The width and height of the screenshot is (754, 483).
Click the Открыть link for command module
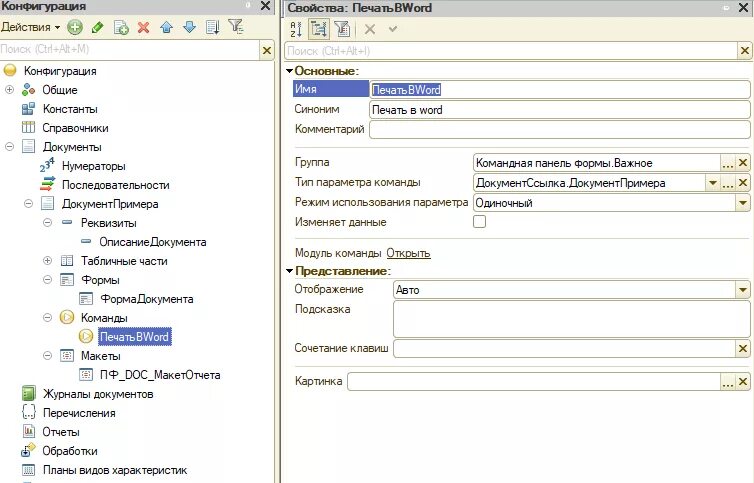click(x=408, y=253)
